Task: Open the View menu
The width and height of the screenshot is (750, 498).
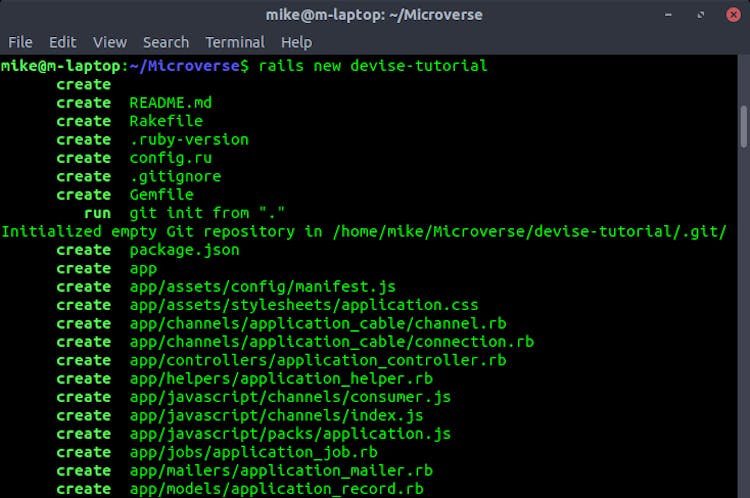Action: click(110, 42)
